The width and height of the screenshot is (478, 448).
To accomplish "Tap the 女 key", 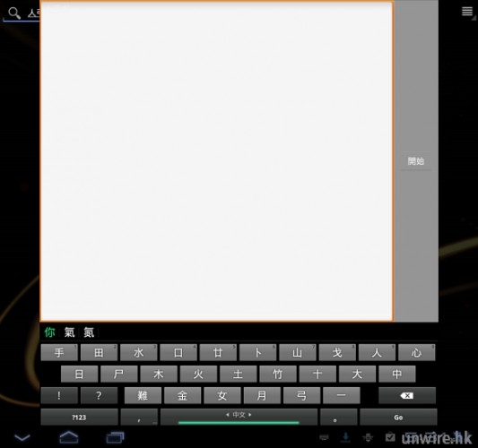I will 222,396.
